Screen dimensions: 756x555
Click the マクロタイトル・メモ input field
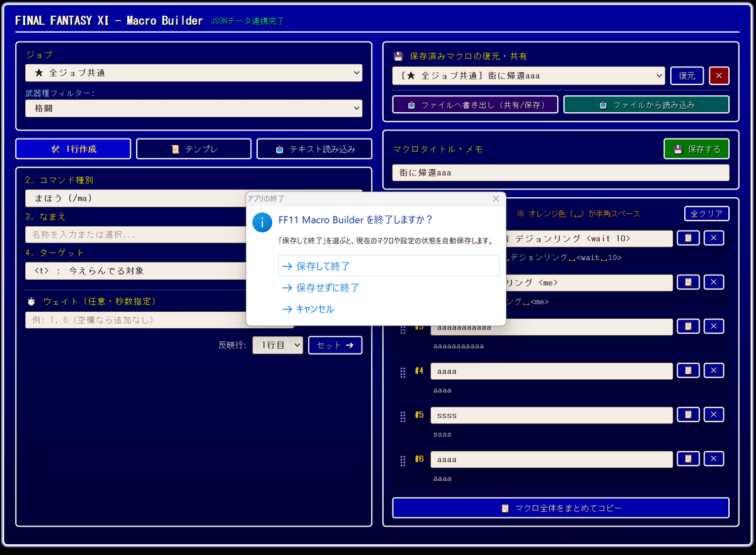point(561,173)
